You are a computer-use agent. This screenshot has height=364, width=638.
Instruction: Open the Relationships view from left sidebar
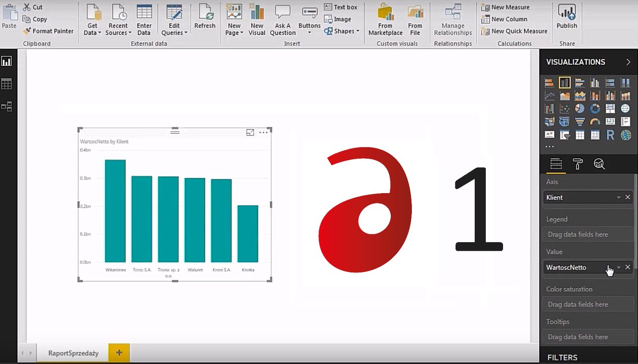click(7, 107)
